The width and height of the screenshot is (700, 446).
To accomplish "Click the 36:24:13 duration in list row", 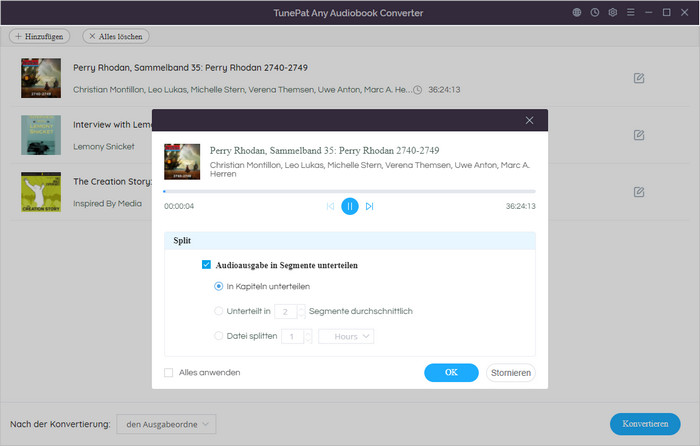I will click(444, 90).
